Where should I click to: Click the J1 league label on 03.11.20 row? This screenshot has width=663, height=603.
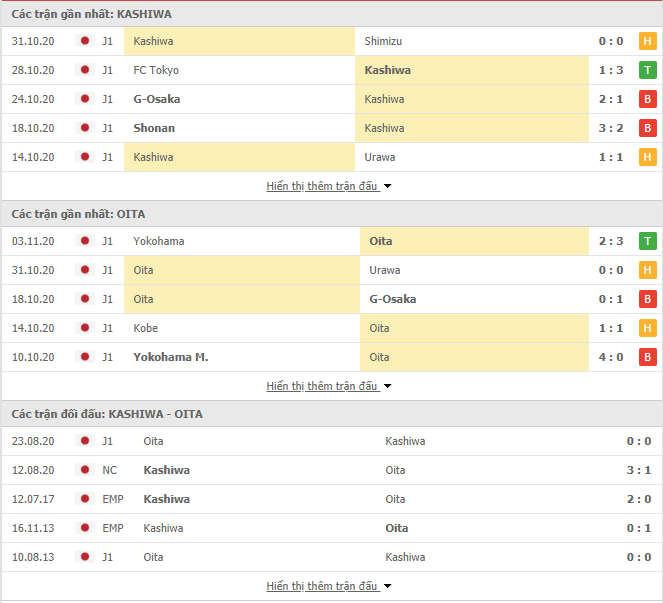pyautogui.click(x=107, y=241)
